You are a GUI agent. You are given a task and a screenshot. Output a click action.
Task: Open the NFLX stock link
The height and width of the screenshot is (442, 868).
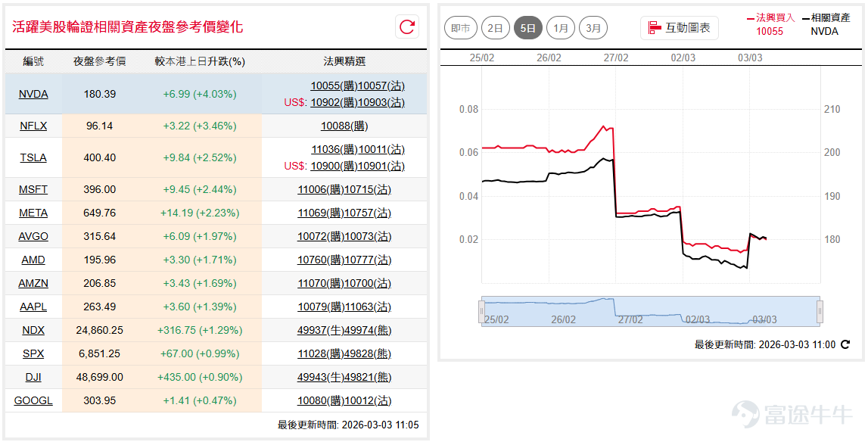coord(33,126)
